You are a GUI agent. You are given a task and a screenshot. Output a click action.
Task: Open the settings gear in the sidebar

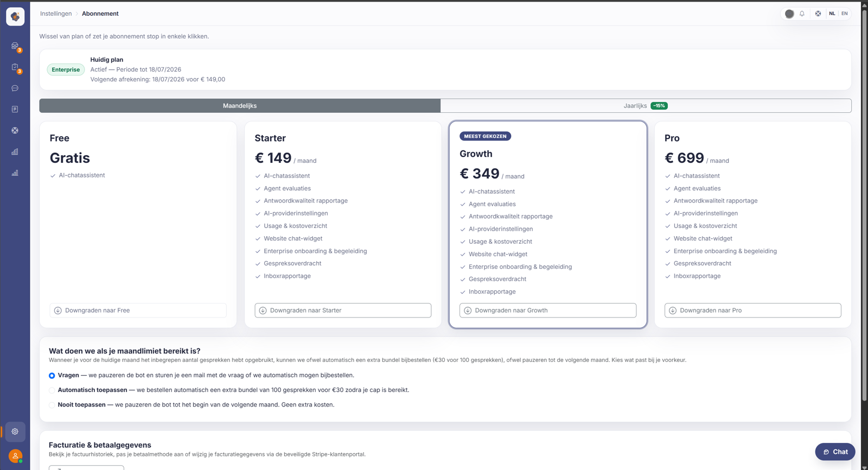[x=15, y=431]
